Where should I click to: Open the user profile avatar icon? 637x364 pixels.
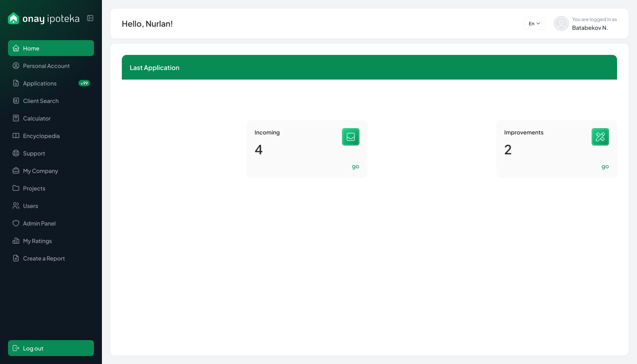point(561,23)
